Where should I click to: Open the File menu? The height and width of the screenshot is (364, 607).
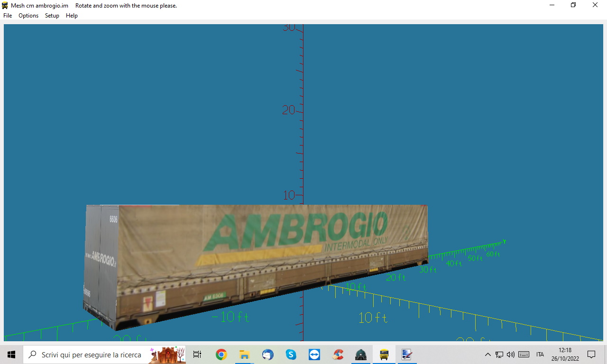tap(8, 16)
